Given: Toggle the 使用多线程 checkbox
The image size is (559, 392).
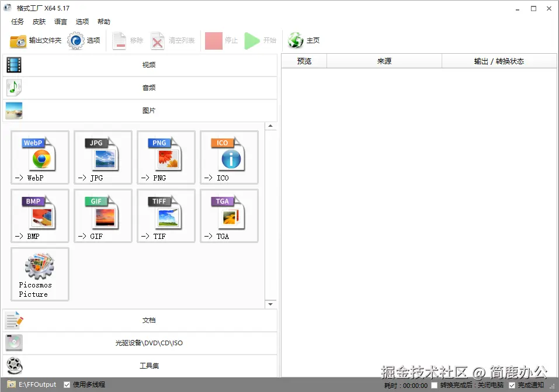Looking at the screenshot, I should 67,384.
